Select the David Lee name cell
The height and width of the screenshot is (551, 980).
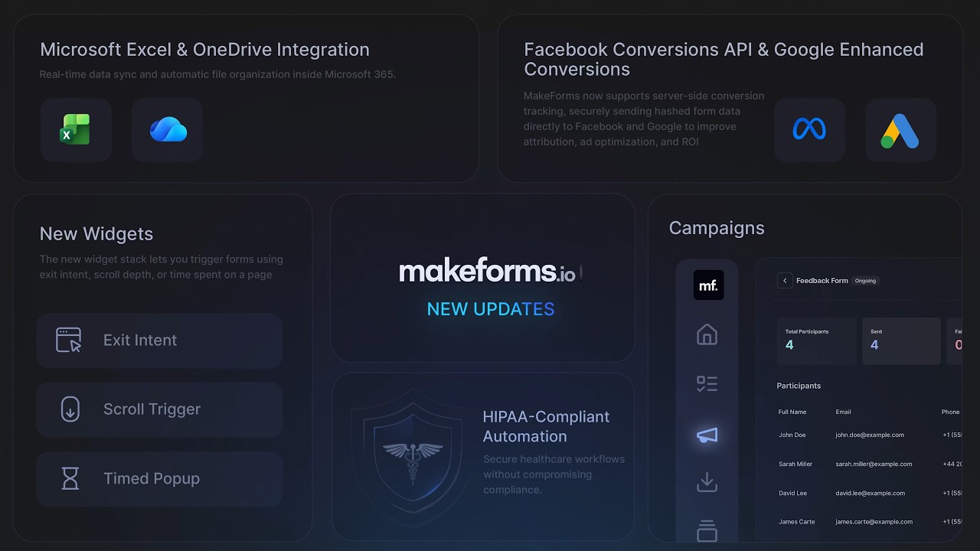pyautogui.click(x=793, y=493)
